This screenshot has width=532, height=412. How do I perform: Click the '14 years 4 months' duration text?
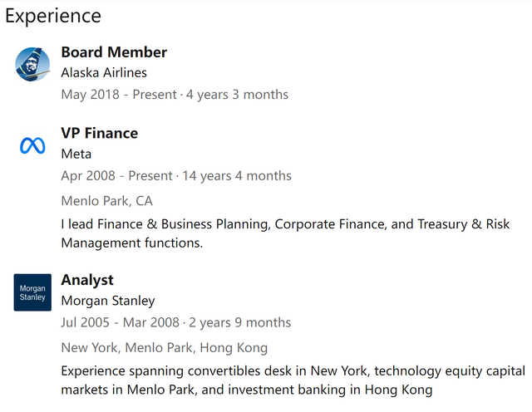[x=237, y=175]
